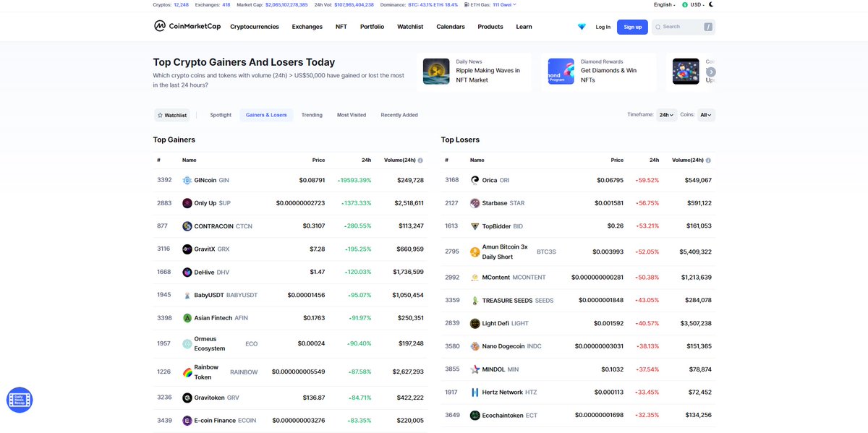Click the CONTRACOIN coin icon

pyautogui.click(x=187, y=226)
